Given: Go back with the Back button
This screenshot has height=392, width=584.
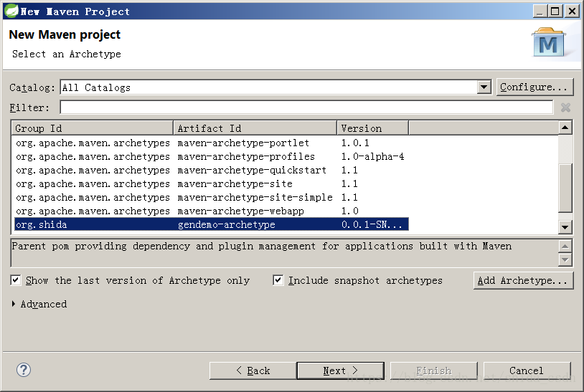Looking at the screenshot, I should coord(253,371).
